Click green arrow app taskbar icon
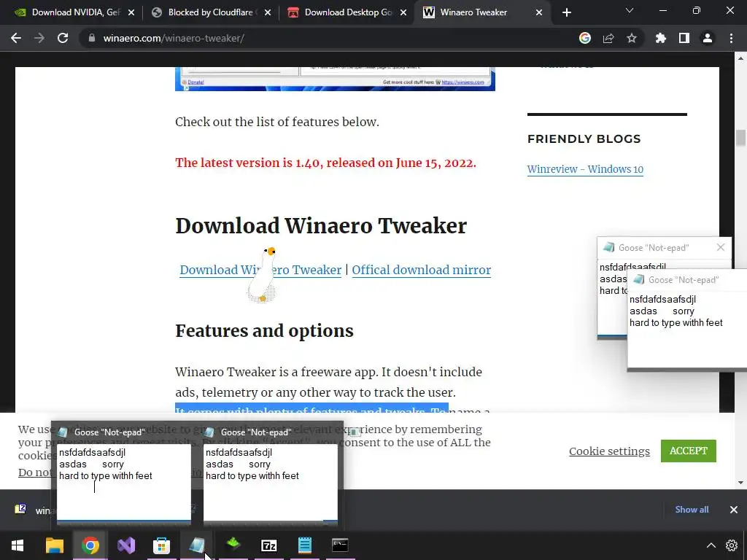Screen dimensions: 747x560 pos(233,544)
